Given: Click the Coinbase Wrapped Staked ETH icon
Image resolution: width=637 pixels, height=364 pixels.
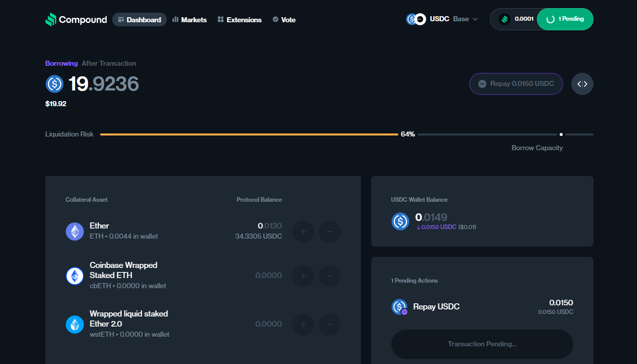Looking at the screenshot, I should pos(75,276).
